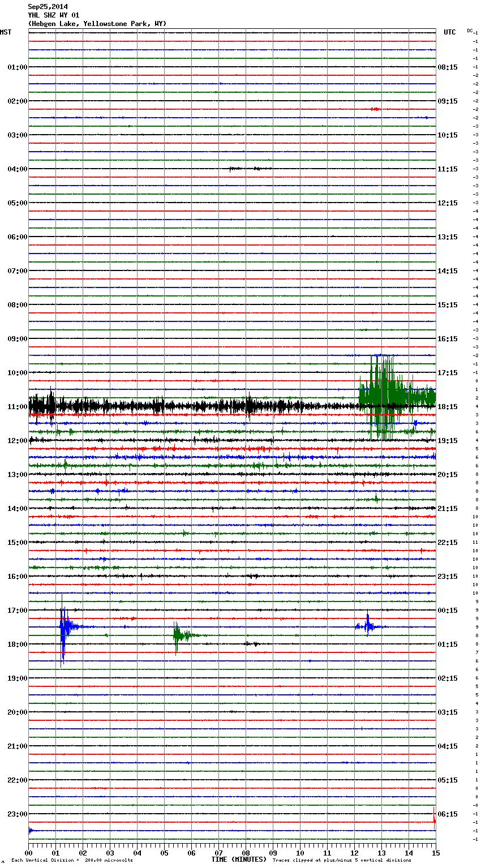Click the Hebgen Lake, Yellowstone Park location text

97,24
